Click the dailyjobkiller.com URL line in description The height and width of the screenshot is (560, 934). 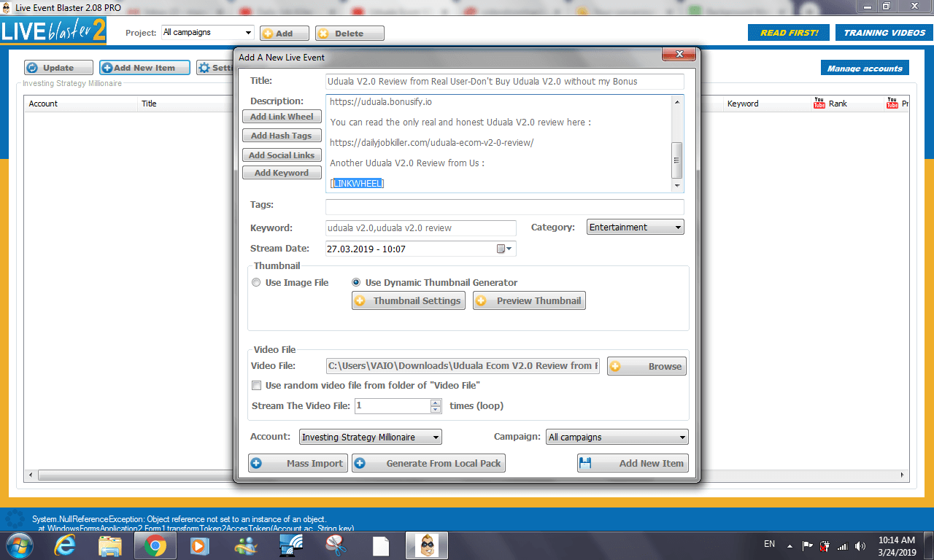pos(431,143)
